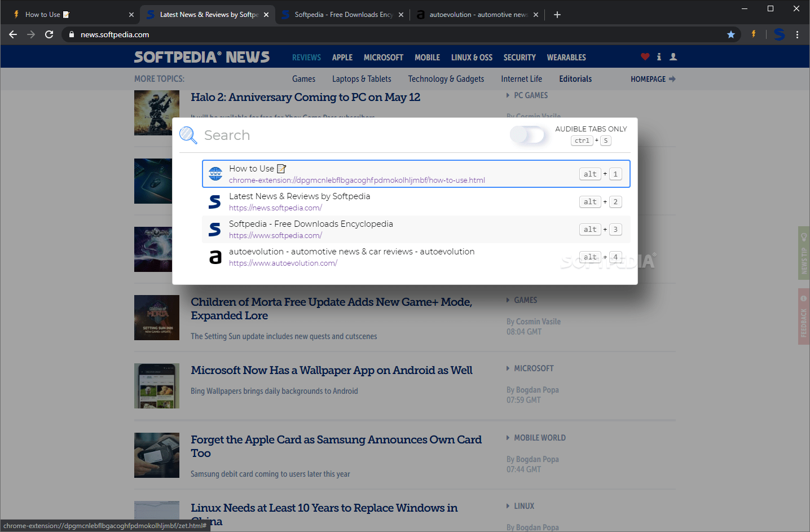Switch to Latest News & Reviews browser tab

[x=208, y=15]
